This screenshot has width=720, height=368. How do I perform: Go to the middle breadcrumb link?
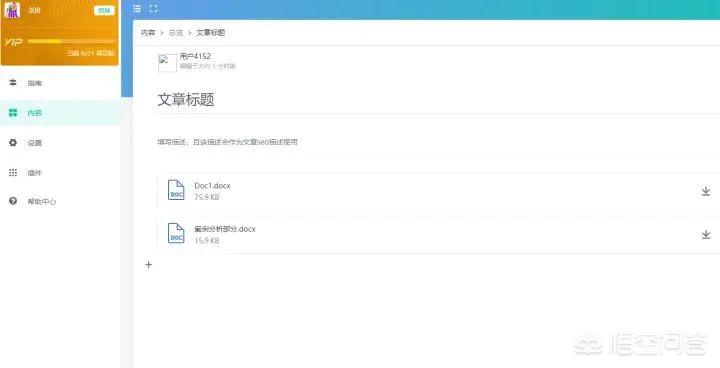click(176, 33)
